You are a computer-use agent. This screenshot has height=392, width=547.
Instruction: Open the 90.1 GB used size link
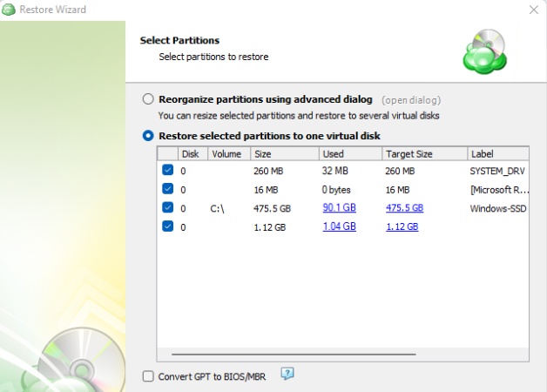coord(339,208)
